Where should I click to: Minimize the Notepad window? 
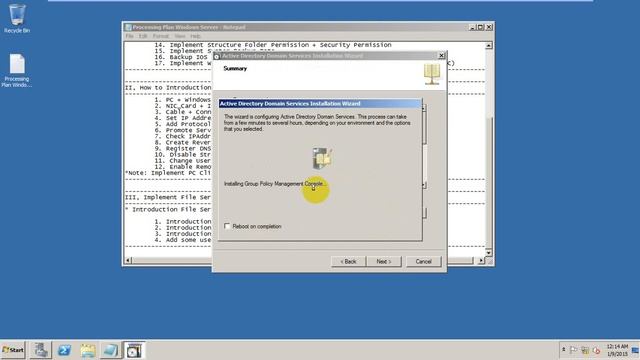473,27
